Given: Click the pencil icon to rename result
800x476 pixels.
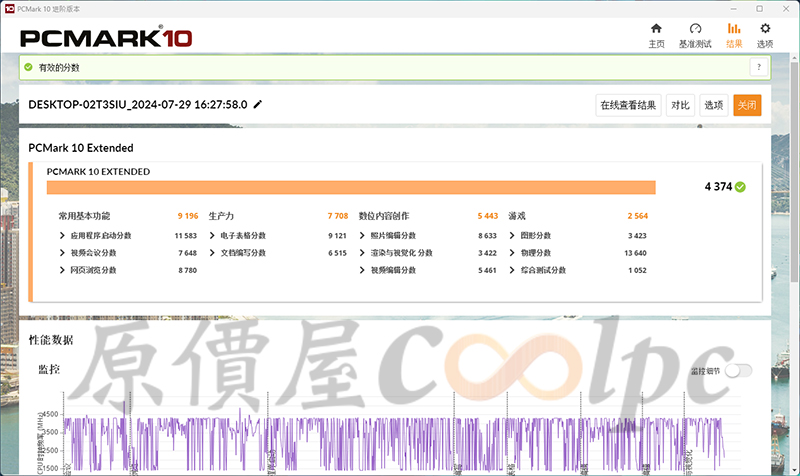Looking at the screenshot, I should (258, 104).
